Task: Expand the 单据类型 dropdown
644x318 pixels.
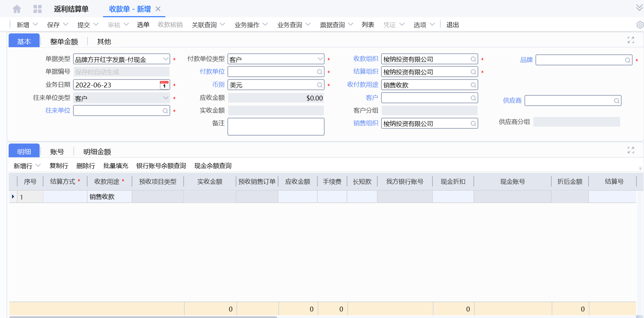Action: (x=166, y=59)
